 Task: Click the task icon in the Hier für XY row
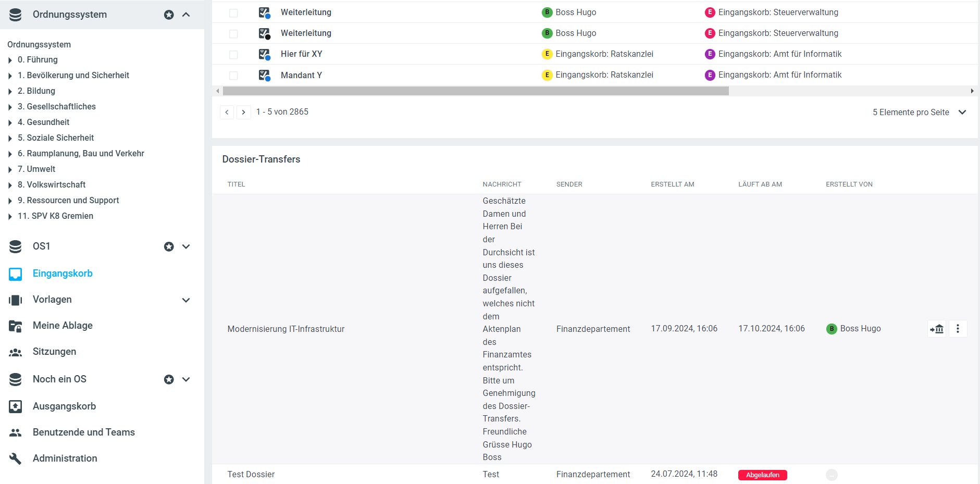point(264,54)
